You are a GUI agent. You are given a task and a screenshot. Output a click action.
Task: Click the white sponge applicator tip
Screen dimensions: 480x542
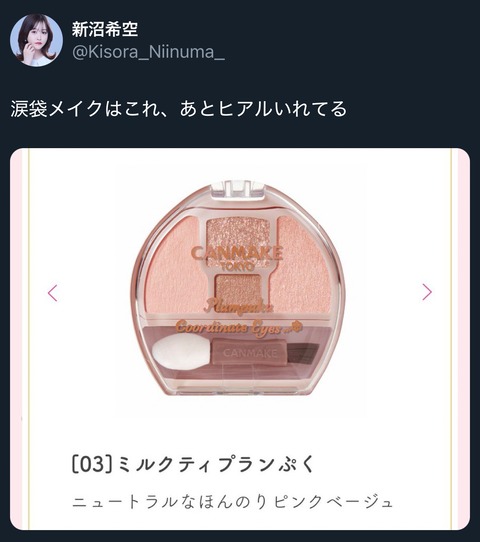pyautogui.click(x=181, y=352)
